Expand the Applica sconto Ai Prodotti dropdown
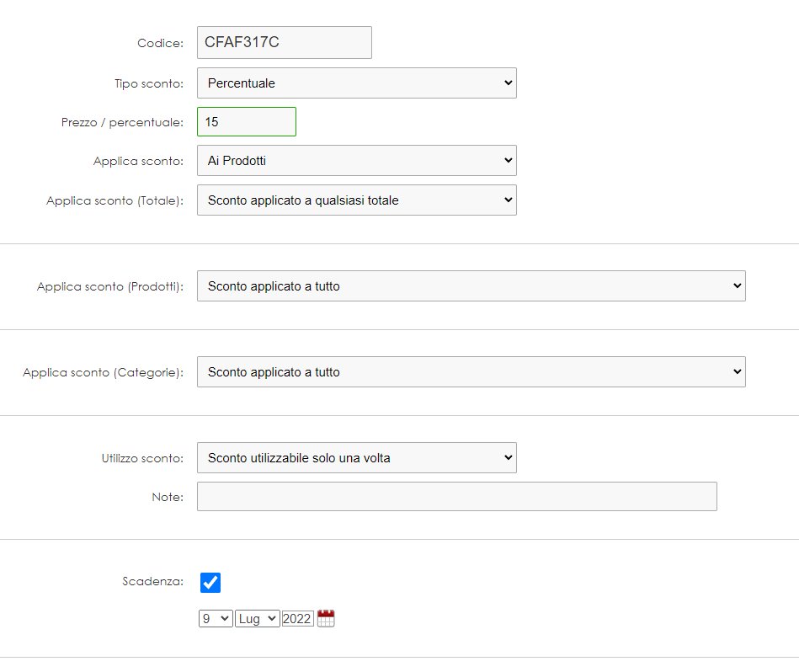 point(357,161)
